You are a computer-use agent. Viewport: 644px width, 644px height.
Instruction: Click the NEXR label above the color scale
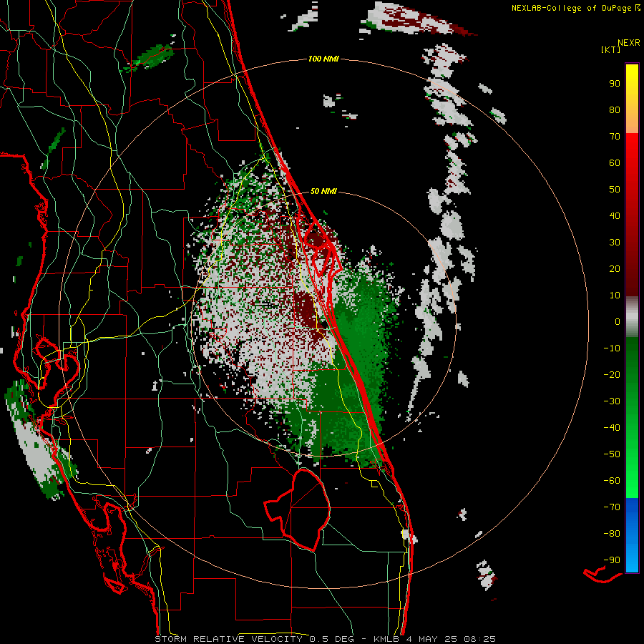click(628, 43)
